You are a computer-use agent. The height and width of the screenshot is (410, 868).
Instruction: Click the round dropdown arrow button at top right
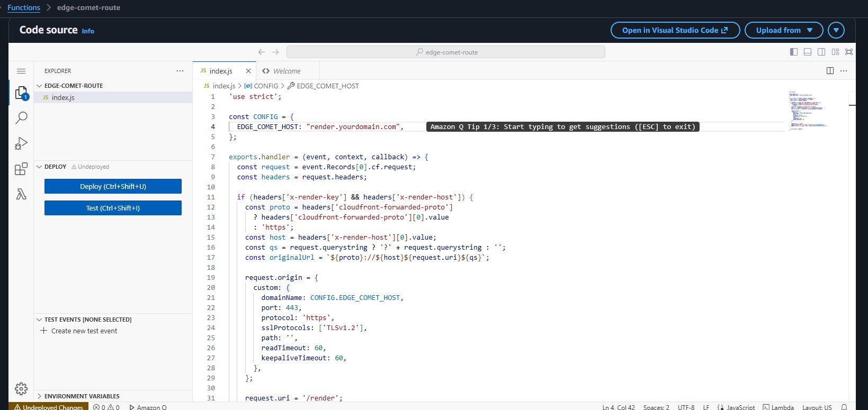(x=836, y=30)
